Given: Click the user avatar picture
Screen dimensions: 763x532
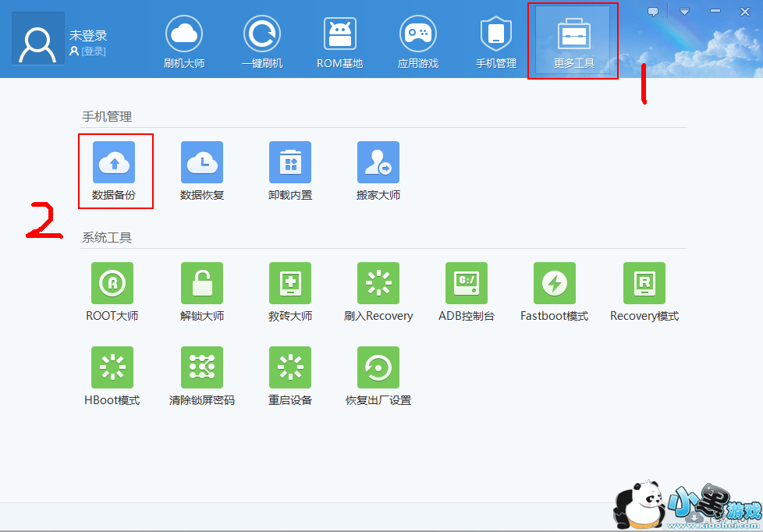Looking at the screenshot, I should click(x=38, y=38).
